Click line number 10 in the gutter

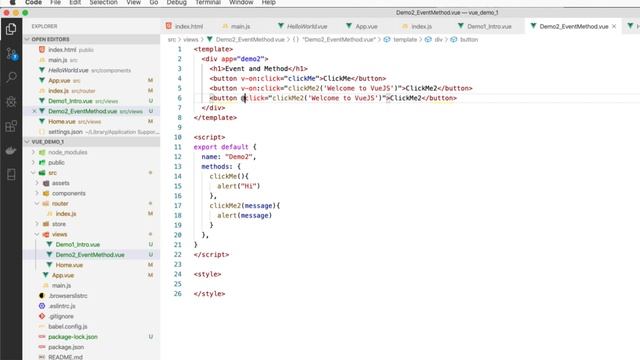pyautogui.click(x=178, y=137)
